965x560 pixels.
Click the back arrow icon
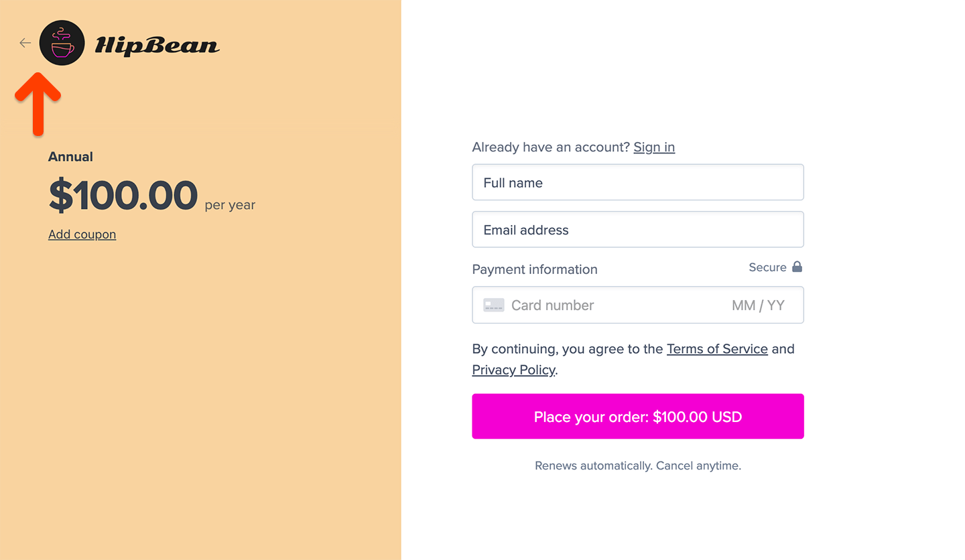25,43
